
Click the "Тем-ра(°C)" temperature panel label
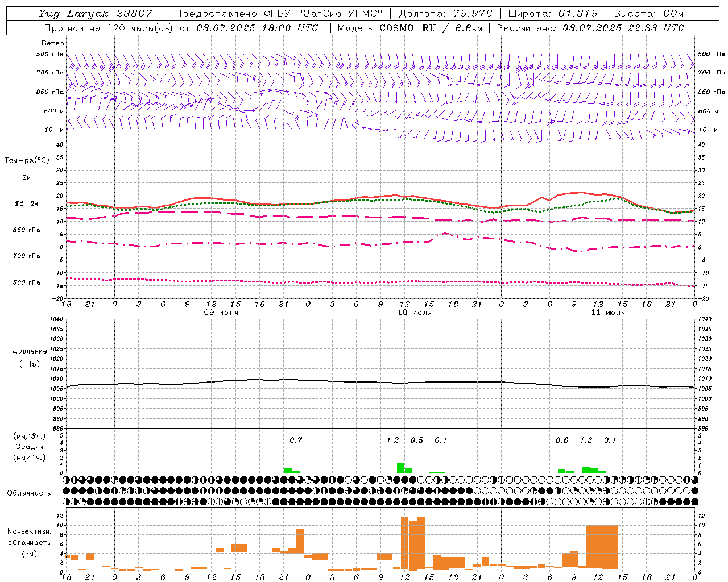coord(27,161)
